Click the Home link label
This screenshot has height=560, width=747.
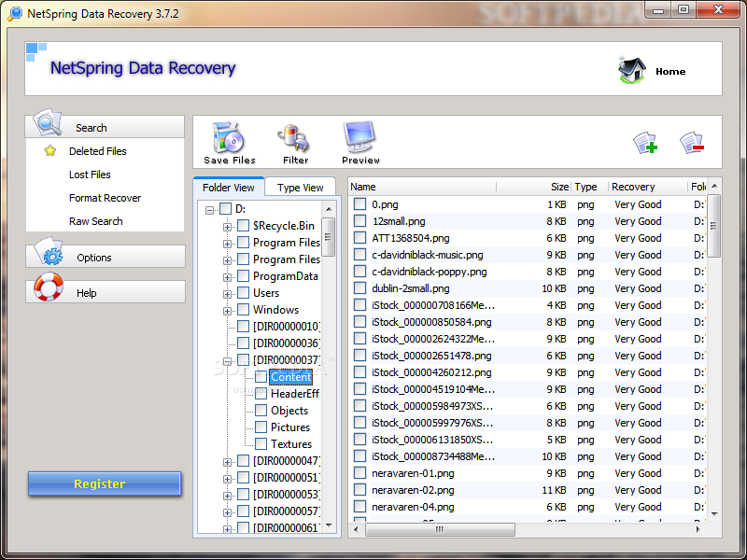pyautogui.click(x=670, y=72)
